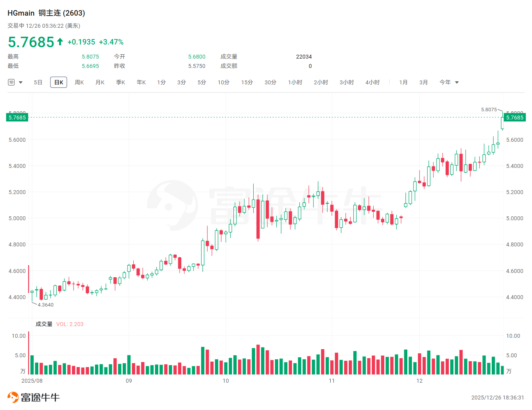The height and width of the screenshot is (410, 532).
Task: Click the 1D period icon
Action: click(11, 82)
